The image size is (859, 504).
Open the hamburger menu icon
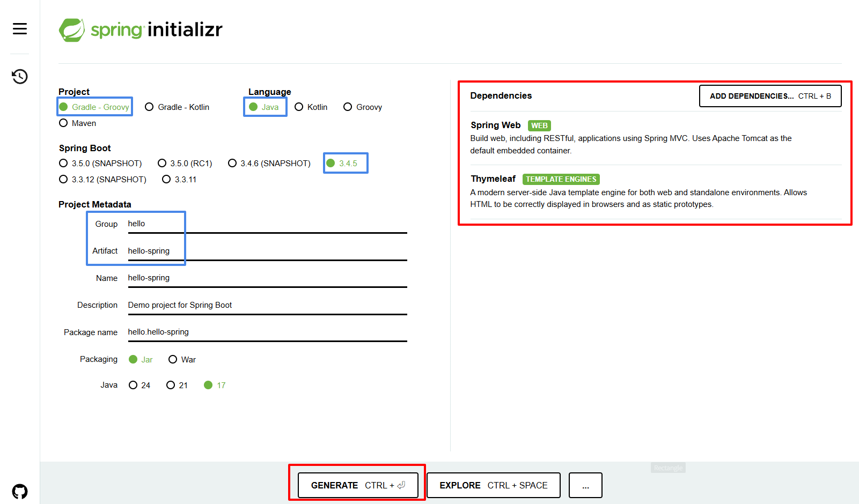click(20, 29)
